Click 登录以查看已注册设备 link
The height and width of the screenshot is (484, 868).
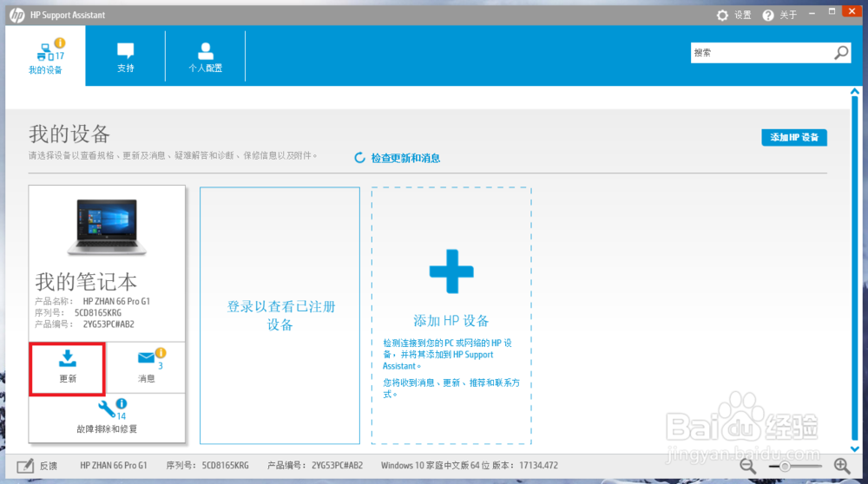[280, 315]
